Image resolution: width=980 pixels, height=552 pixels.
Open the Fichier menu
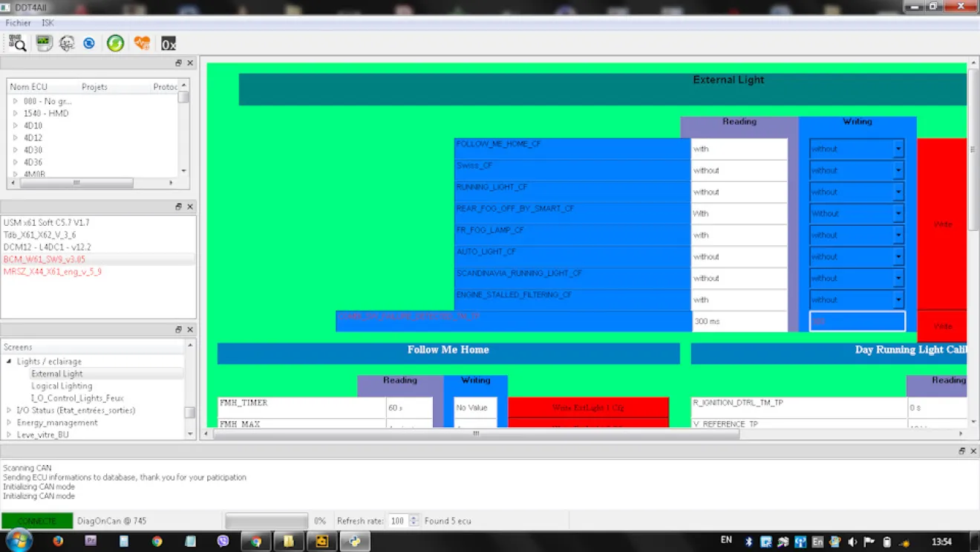(18, 23)
